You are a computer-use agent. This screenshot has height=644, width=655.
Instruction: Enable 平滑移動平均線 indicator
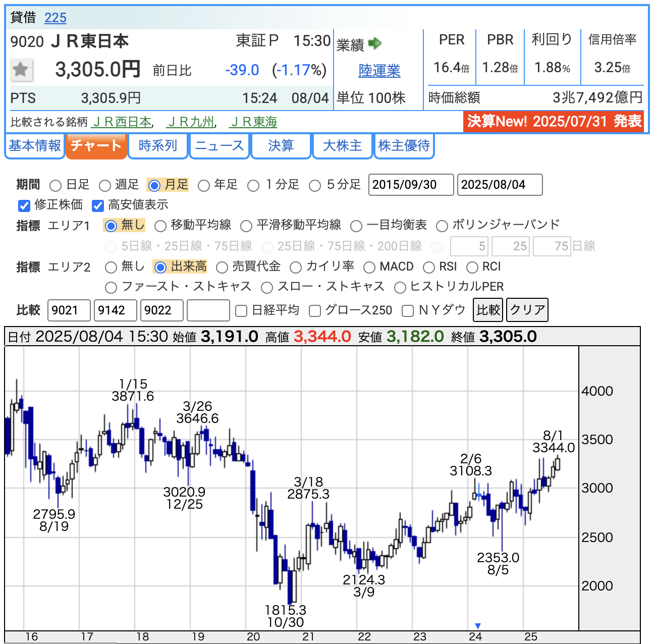click(x=246, y=226)
